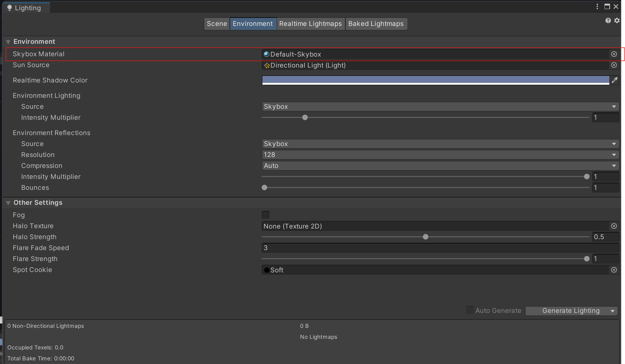Open the Reflections Resolution dropdown
The image size is (625, 364).
pyautogui.click(x=440, y=155)
